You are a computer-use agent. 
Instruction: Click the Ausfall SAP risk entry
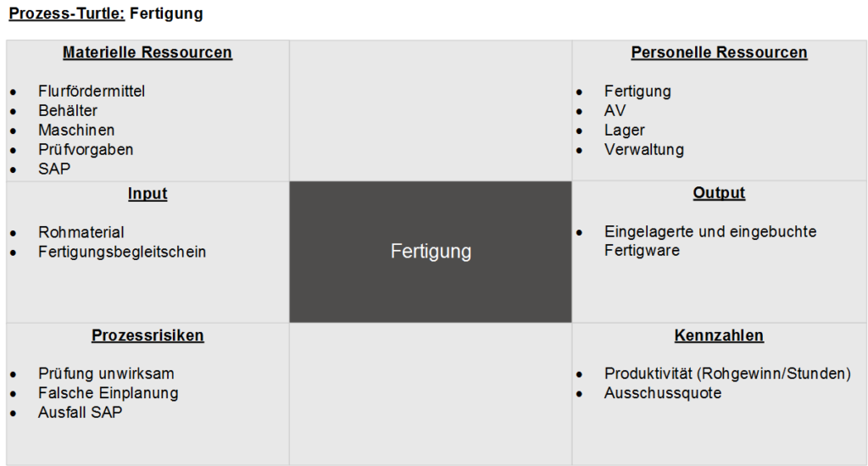tap(81, 413)
